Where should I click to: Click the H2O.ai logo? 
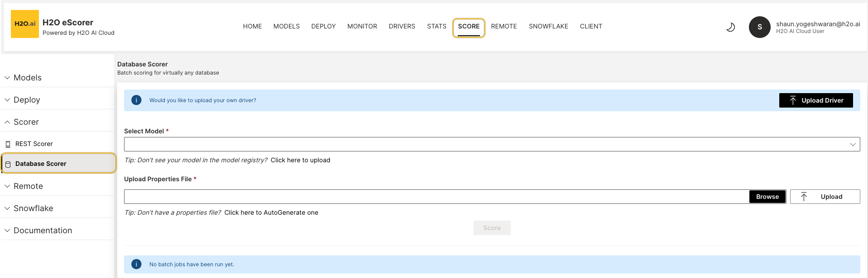(25, 24)
